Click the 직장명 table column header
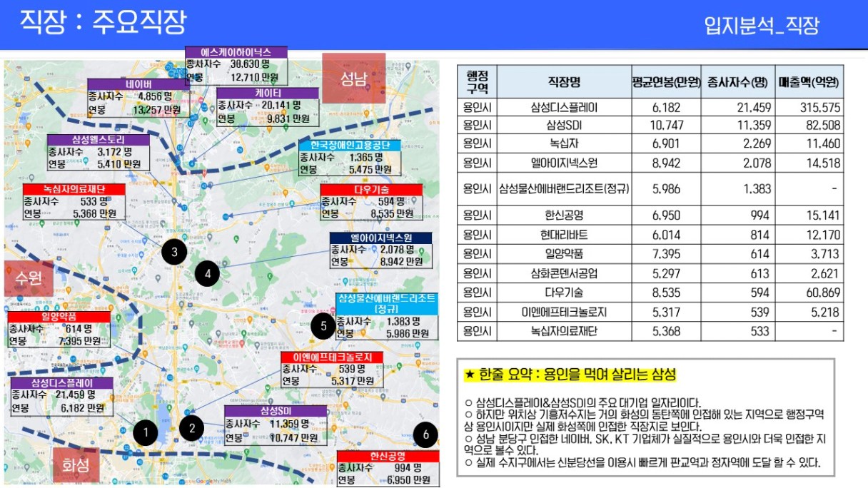This screenshot has width=868, height=488. click(563, 82)
